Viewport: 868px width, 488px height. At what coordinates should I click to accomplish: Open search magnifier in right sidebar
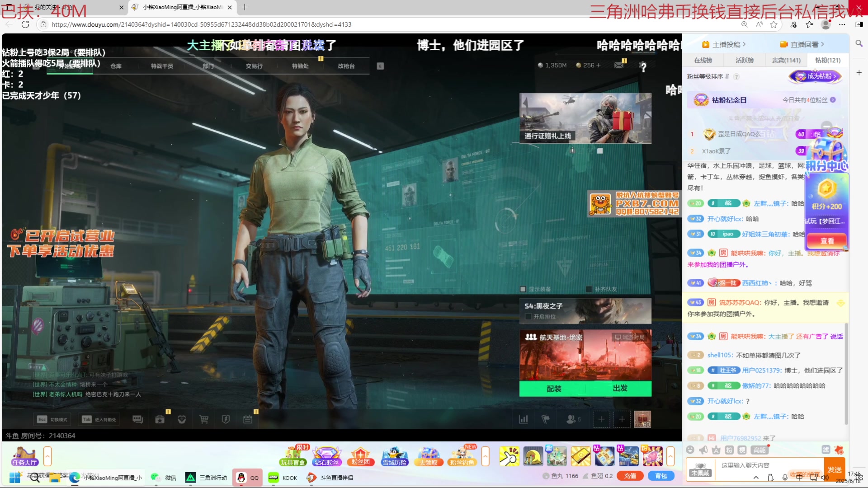click(859, 43)
